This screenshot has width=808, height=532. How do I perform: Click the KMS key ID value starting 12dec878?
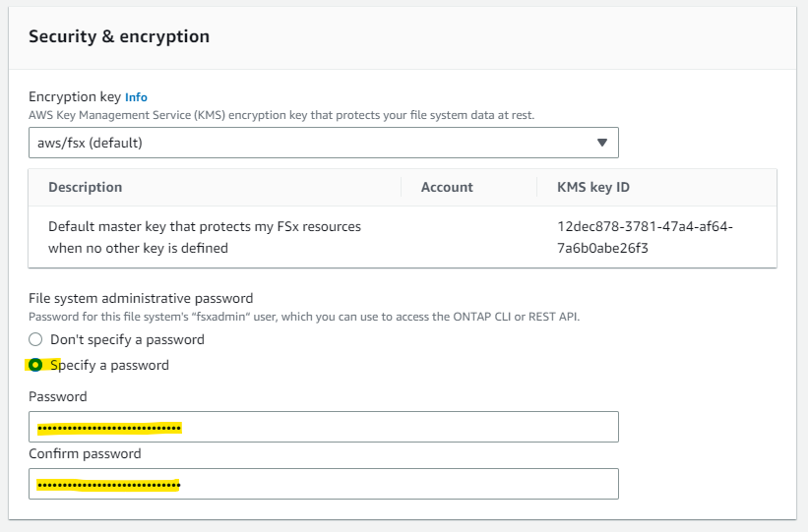[645, 237]
